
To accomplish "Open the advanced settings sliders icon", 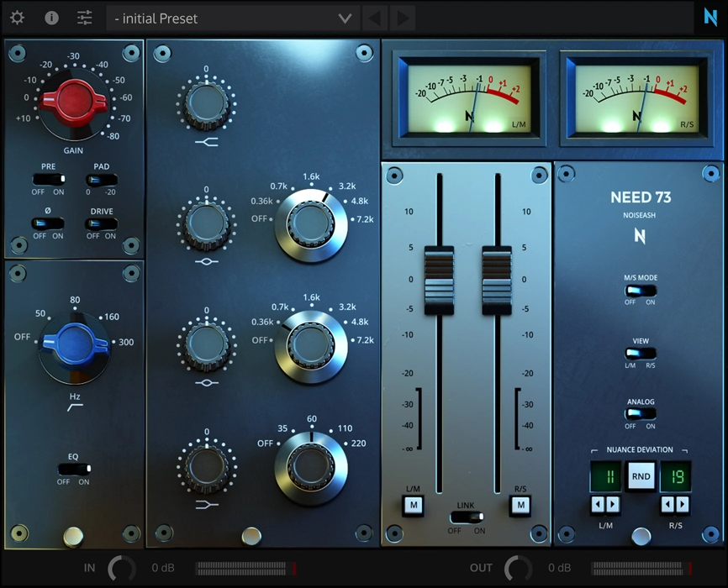I will click(84, 18).
